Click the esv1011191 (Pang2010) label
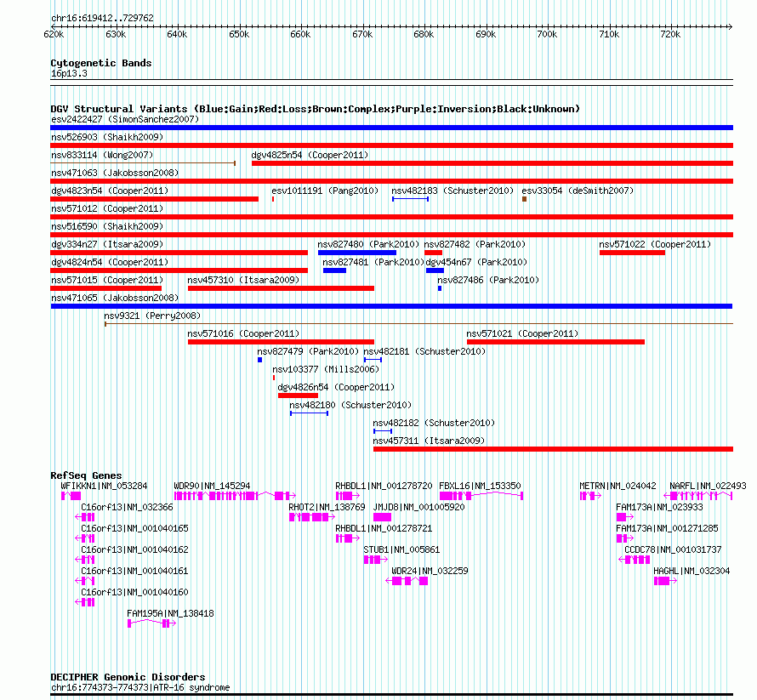 [x=325, y=191]
